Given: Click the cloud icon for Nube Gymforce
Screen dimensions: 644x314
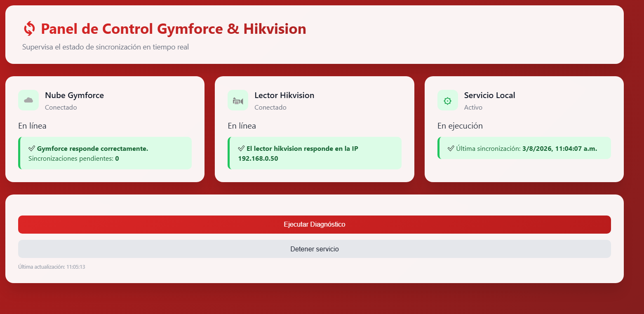Looking at the screenshot, I should pyautogui.click(x=28, y=100).
